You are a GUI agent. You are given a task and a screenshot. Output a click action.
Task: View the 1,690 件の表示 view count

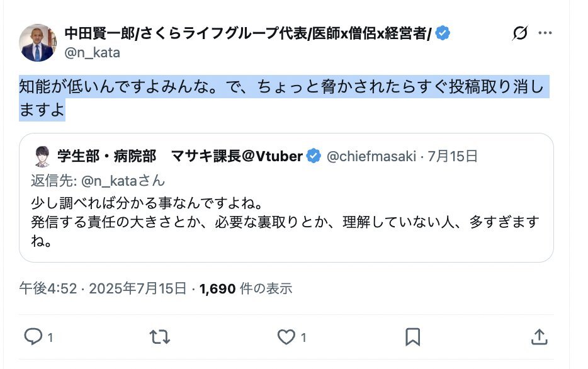[246, 289]
